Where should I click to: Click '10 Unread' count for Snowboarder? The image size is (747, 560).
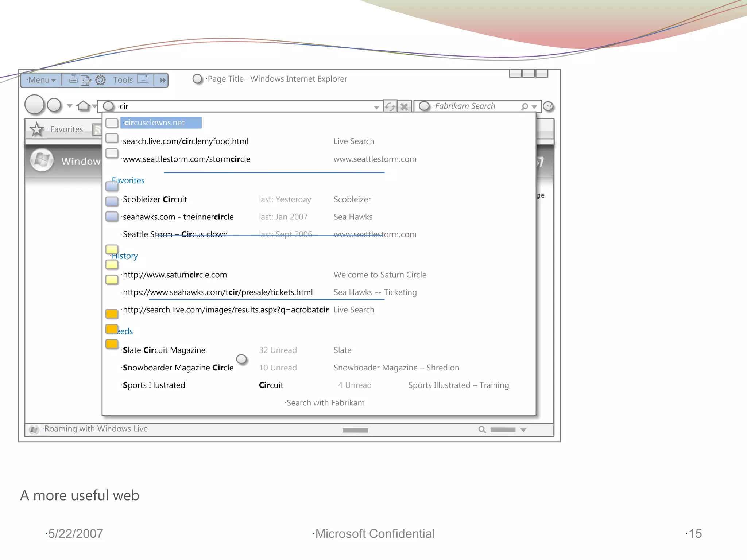[278, 368]
